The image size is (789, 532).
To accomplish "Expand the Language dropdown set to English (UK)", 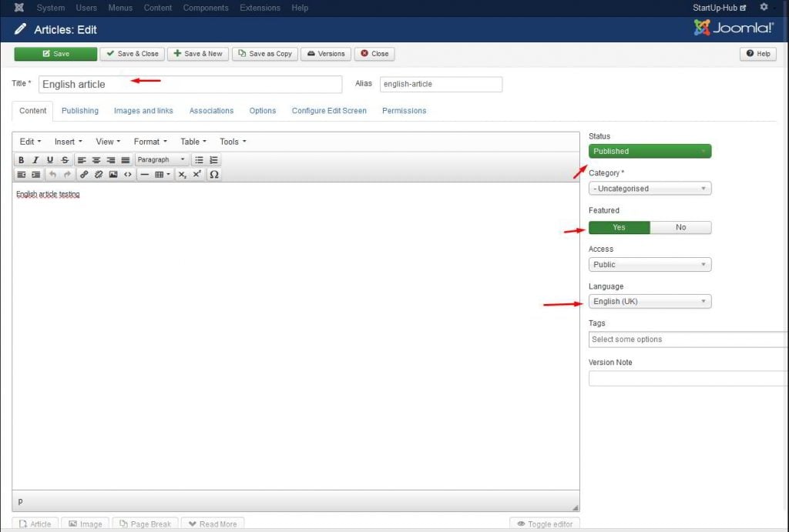I will tap(650, 302).
